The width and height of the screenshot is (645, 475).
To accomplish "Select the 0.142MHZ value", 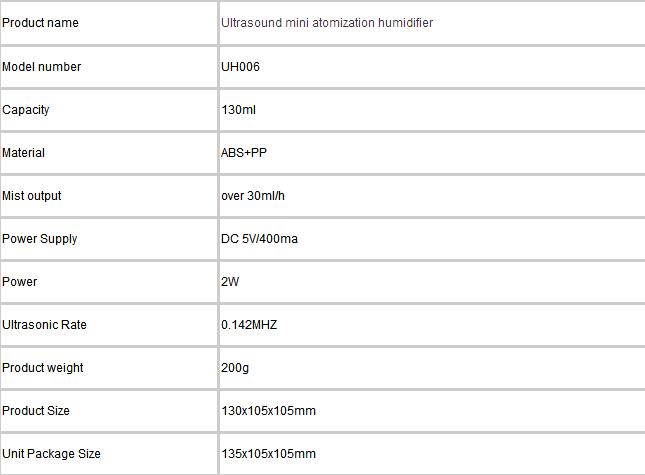I will coord(249,324).
